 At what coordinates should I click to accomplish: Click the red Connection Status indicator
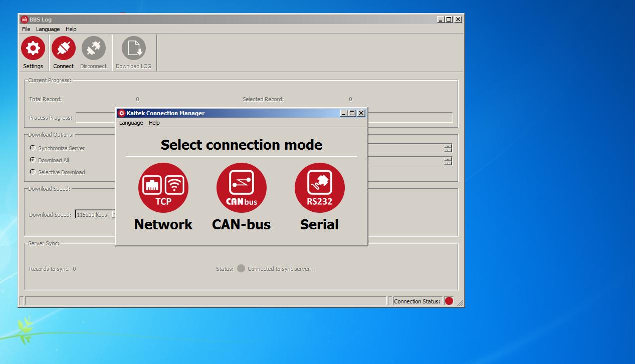coord(449,301)
